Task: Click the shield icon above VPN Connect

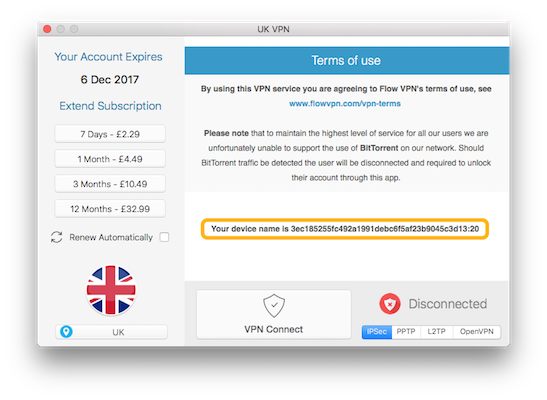Action: tap(274, 305)
